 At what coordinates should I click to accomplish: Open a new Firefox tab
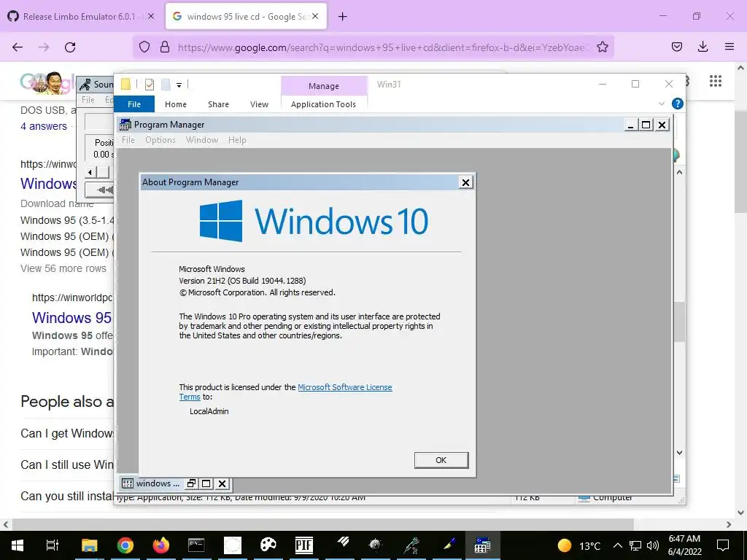[x=343, y=17]
